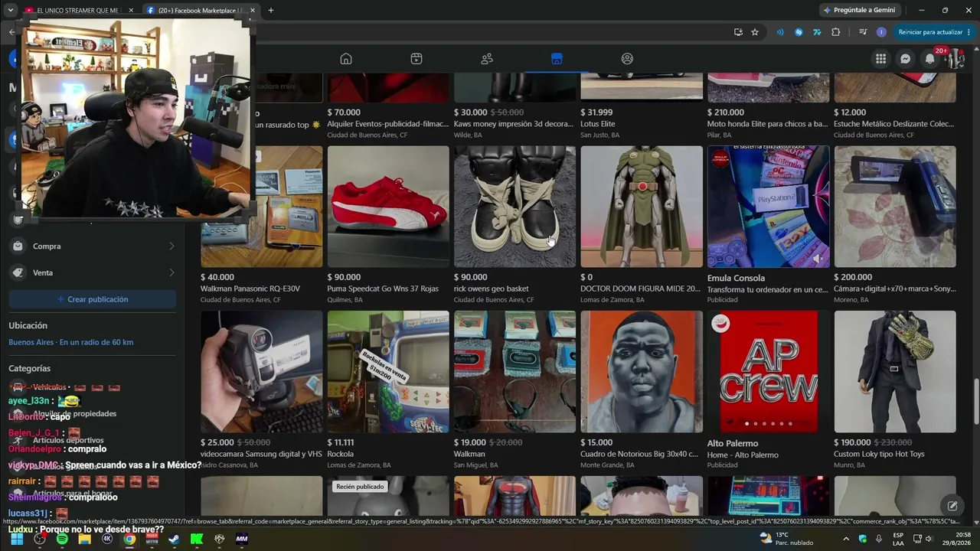Open the Rockola arcade listing photo

click(x=388, y=372)
